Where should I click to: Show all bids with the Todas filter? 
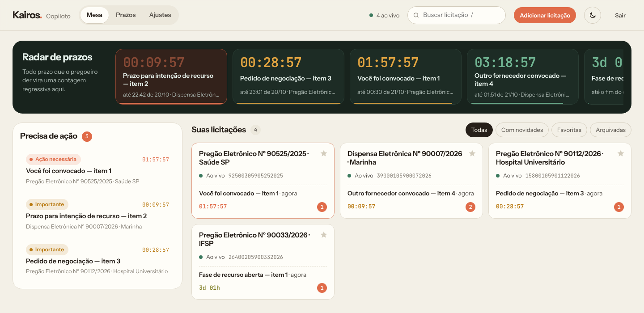point(479,130)
